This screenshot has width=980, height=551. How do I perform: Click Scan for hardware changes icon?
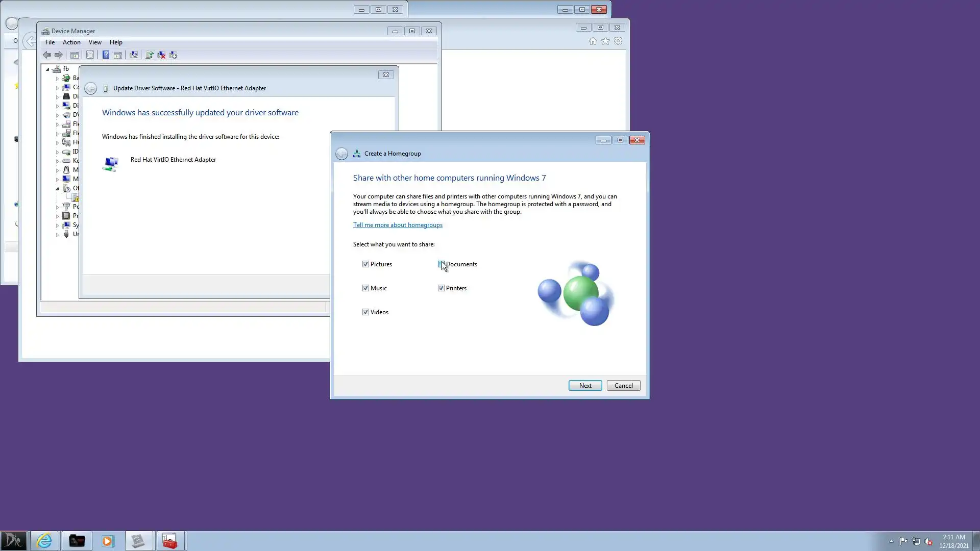(134, 55)
